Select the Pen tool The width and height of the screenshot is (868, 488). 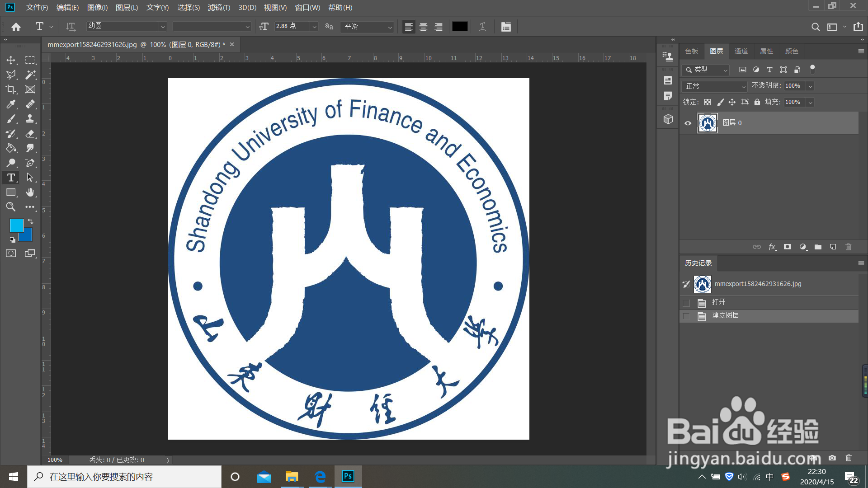click(30, 163)
